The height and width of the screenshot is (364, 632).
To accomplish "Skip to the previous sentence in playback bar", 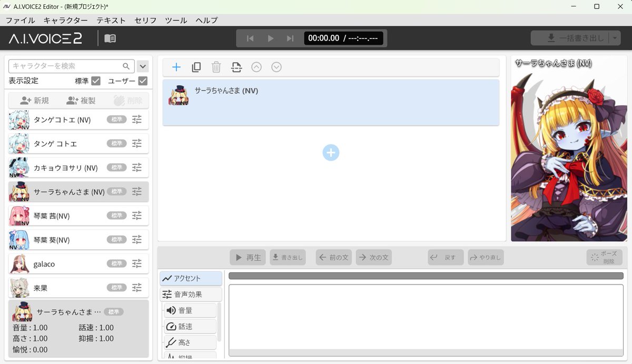I will [x=250, y=38].
